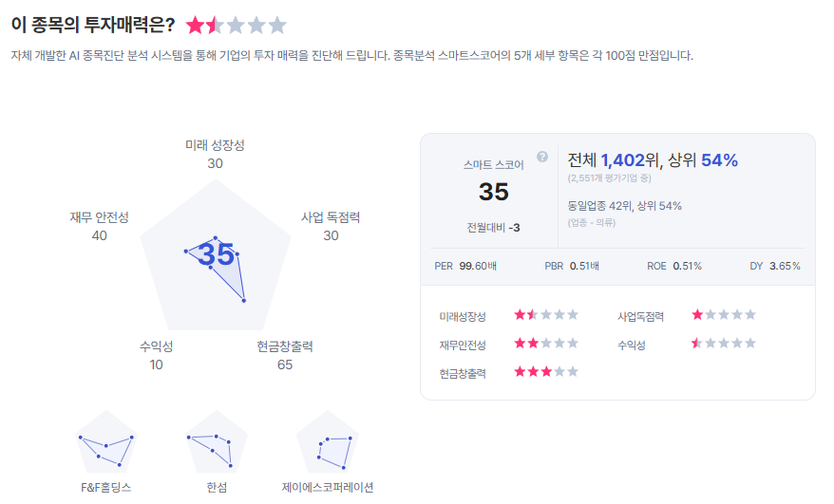The height and width of the screenshot is (504, 834).
Task: Open the 한섬 stock link
Action: click(x=216, y=487)
